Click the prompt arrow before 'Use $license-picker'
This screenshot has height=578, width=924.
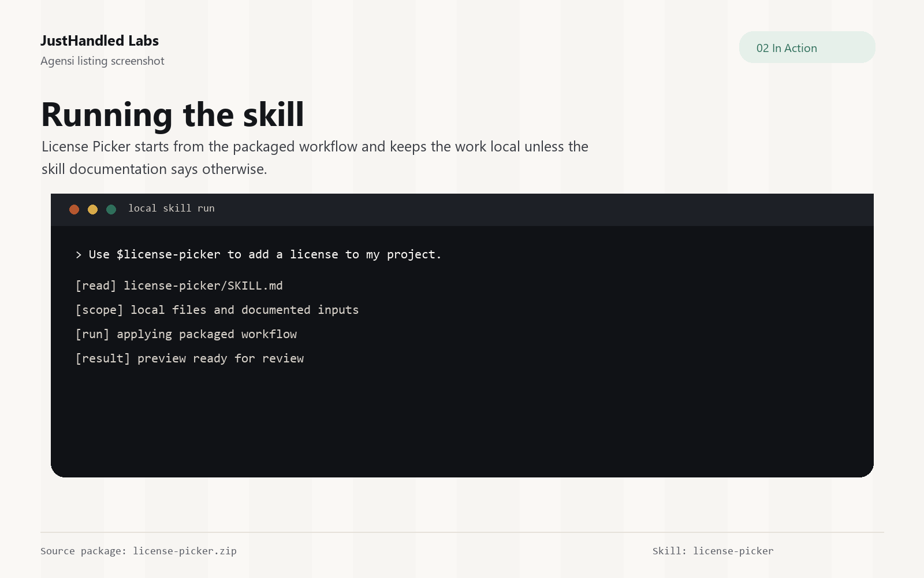79,255
